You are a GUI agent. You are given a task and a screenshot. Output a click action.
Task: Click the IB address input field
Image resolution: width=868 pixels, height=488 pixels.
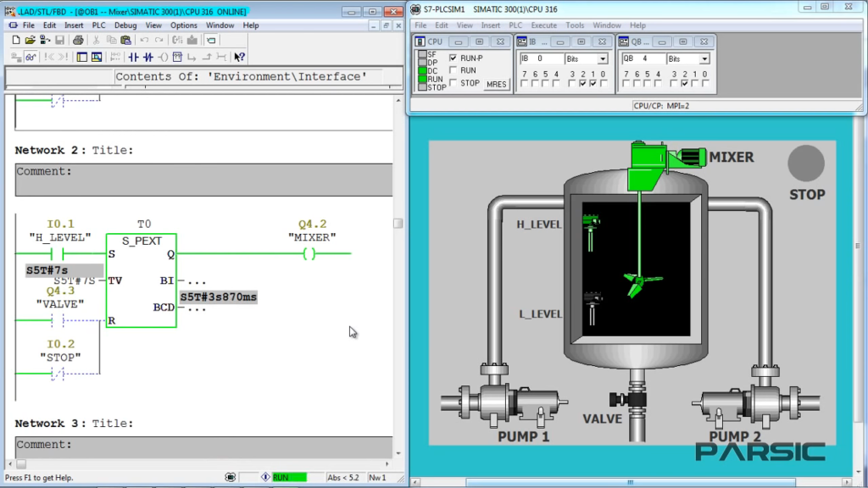(x=540, y=58)
